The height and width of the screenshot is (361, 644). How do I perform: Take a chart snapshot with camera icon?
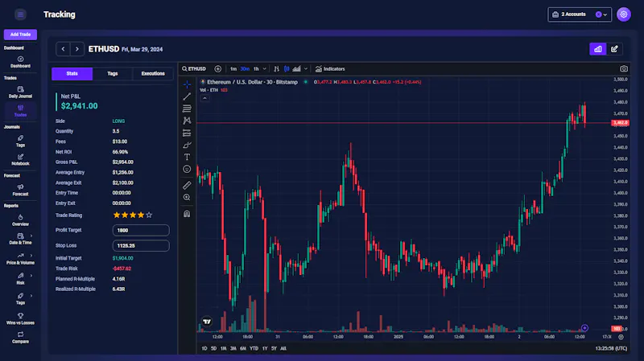pyautogui.click(x=623, y=69)
